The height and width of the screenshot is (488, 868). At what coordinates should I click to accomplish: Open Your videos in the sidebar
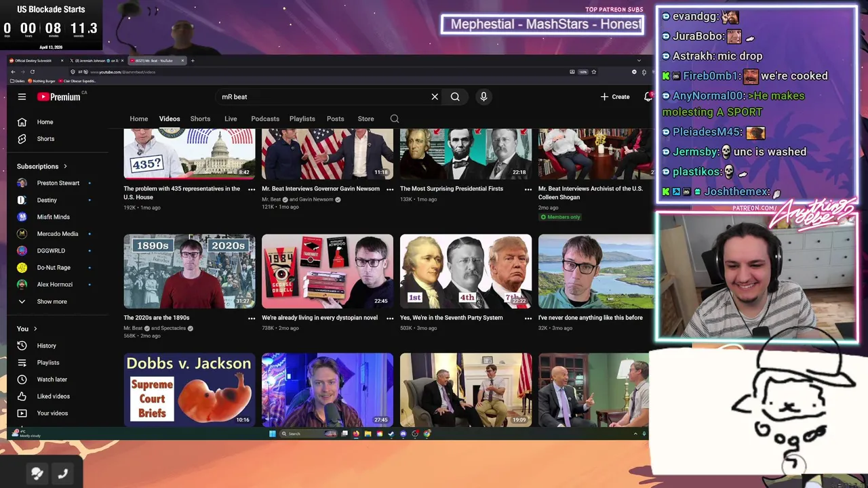pos(52,413)
